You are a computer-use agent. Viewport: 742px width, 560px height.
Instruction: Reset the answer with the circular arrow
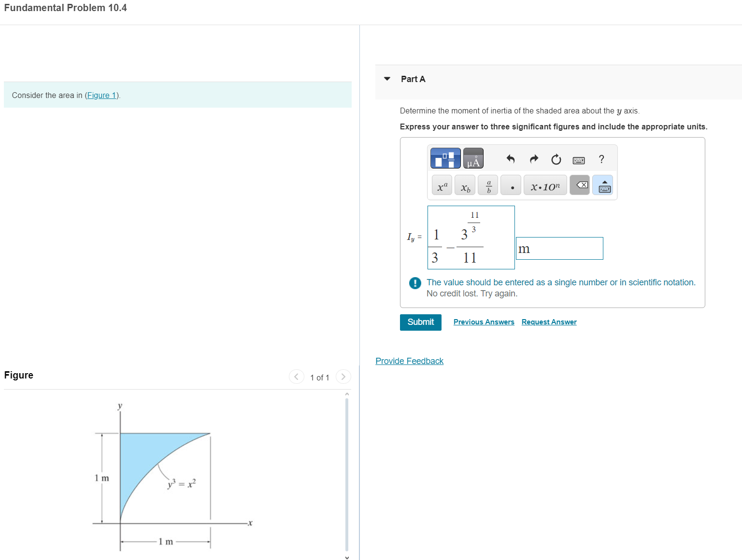[556, 159]
